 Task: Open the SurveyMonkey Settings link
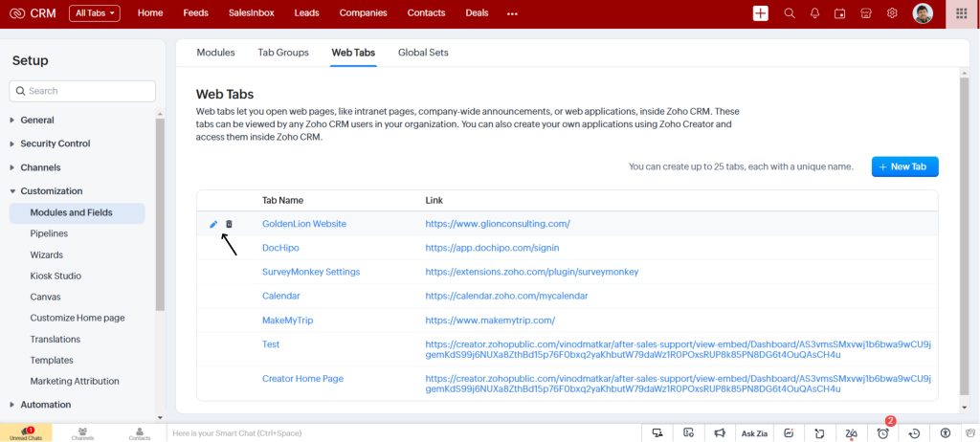pos(311,272)
